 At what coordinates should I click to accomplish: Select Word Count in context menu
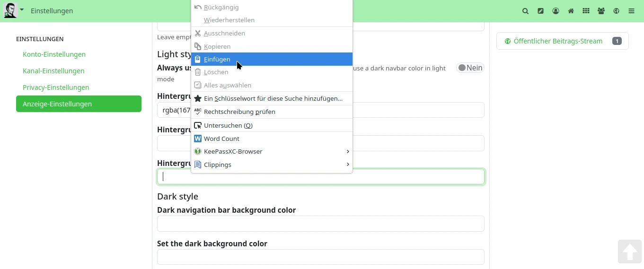272,139
